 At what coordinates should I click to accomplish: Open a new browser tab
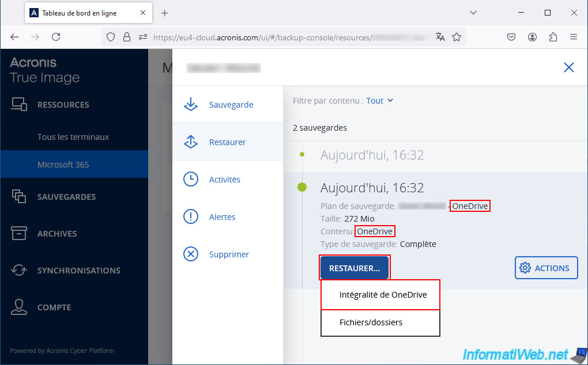coord(164,13)
